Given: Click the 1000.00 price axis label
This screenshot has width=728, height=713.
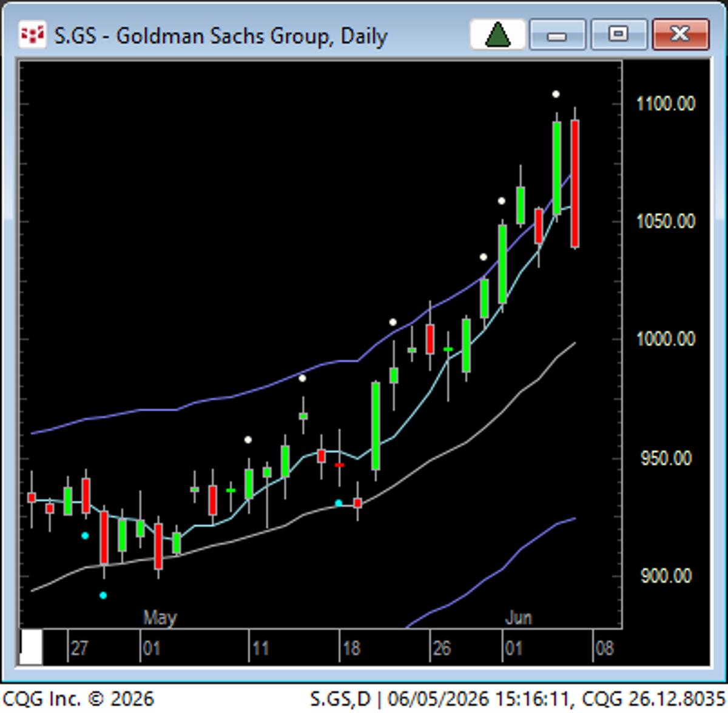Looking at the screenshot, I should click(x=666, y=339).
